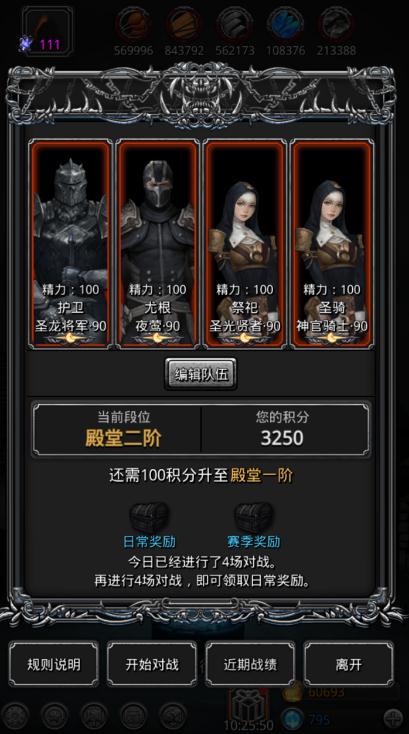Click the resource icon above 569996
Viewport: 409px width, 734px height.
click(x=133, y=24)
